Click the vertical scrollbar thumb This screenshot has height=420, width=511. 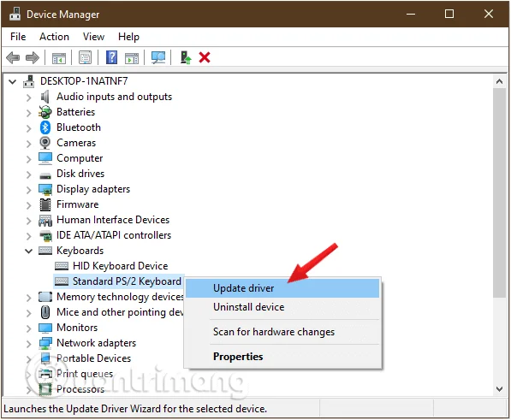coord(499,192)
